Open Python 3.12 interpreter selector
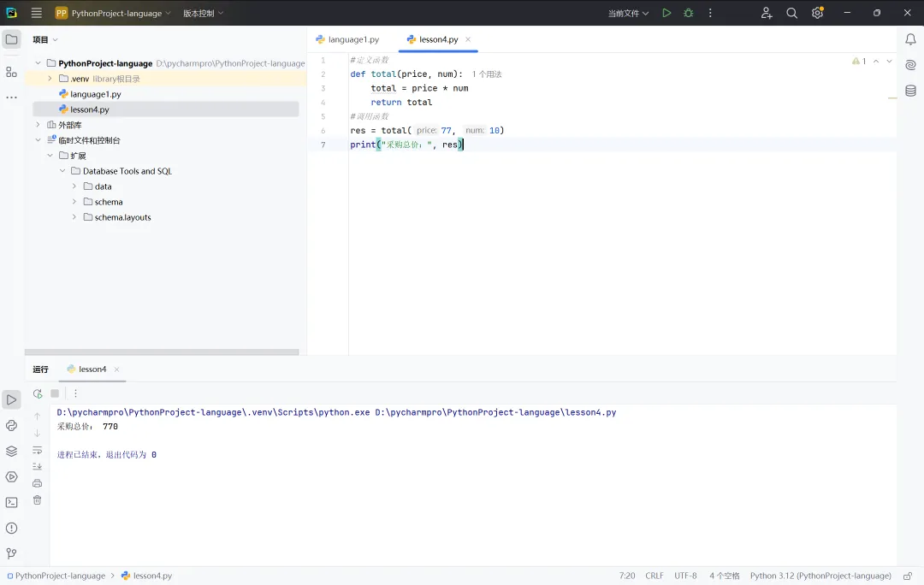 tap(820, 576)
